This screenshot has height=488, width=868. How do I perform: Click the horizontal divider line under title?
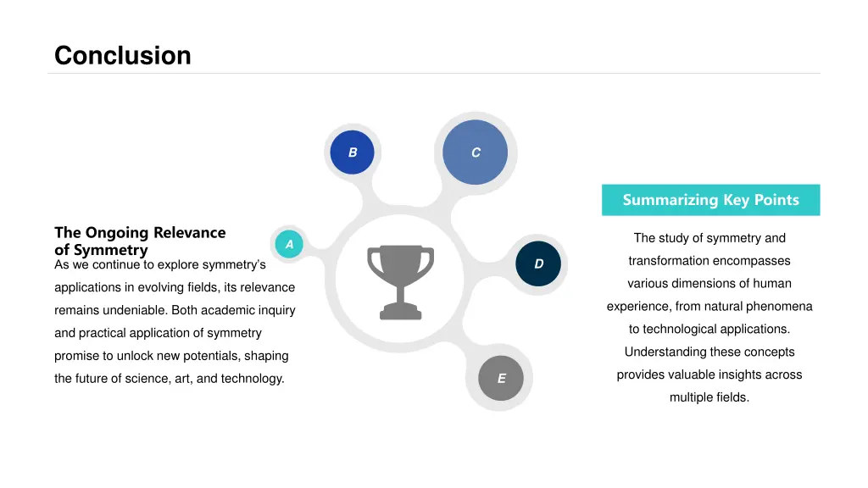tap(434, 73)
